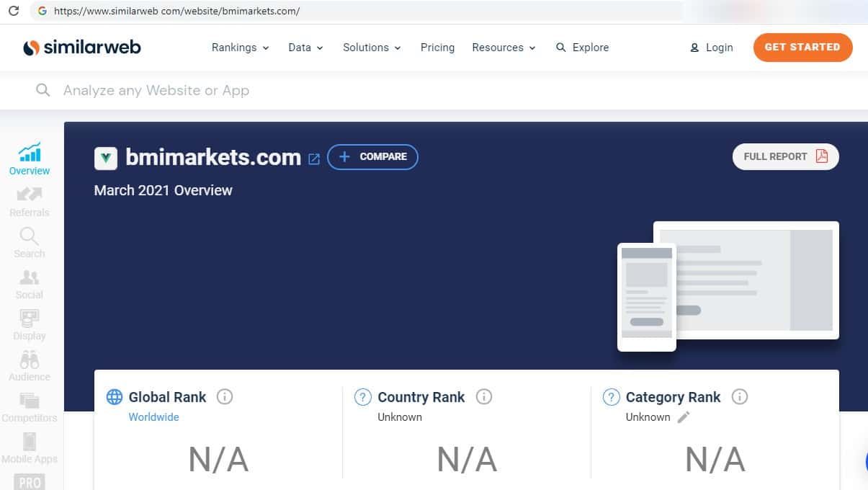Open the Mobile Apps sidebar section
The width and height of the screenshot is (868, 490).
click(x=30, y=448)
